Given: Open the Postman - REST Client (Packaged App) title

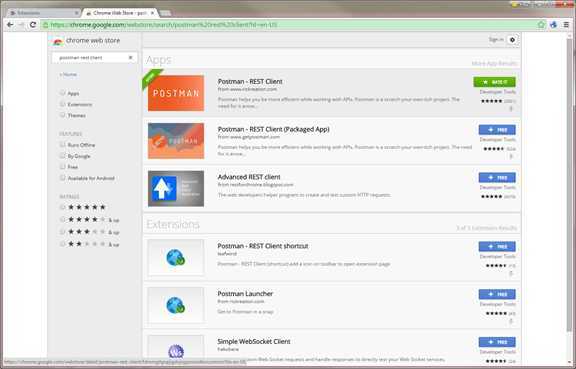Looking at the screenshot, I should [273, 129].
